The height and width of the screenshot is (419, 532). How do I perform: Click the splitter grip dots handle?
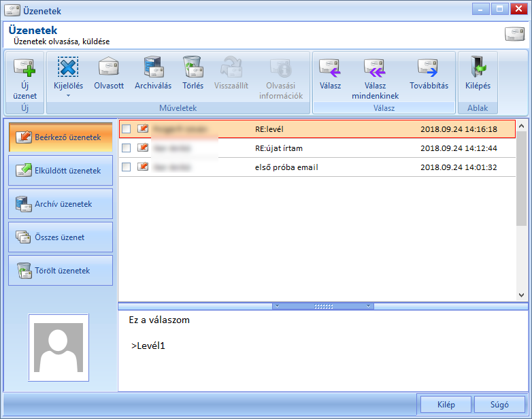click(323, 306)
